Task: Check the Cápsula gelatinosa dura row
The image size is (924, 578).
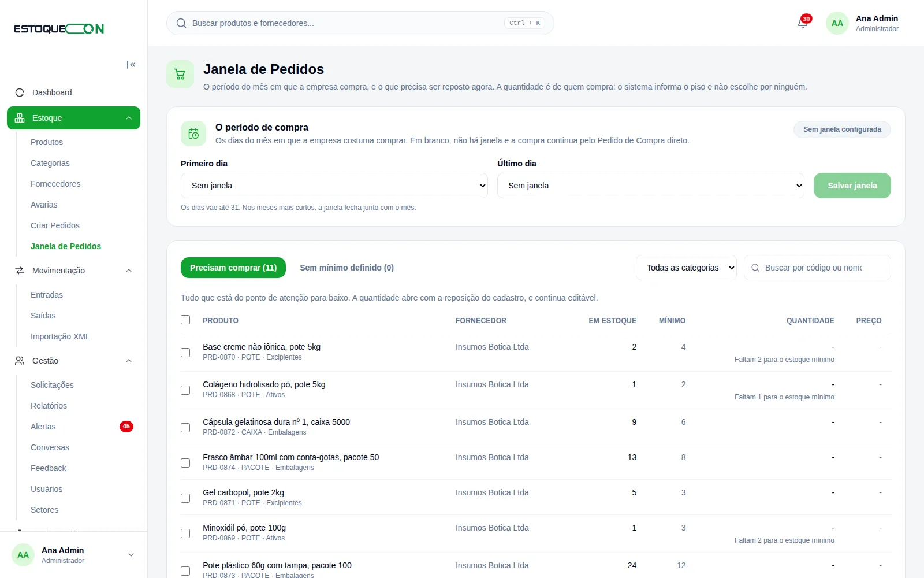Action: click(x=185, y=428)
